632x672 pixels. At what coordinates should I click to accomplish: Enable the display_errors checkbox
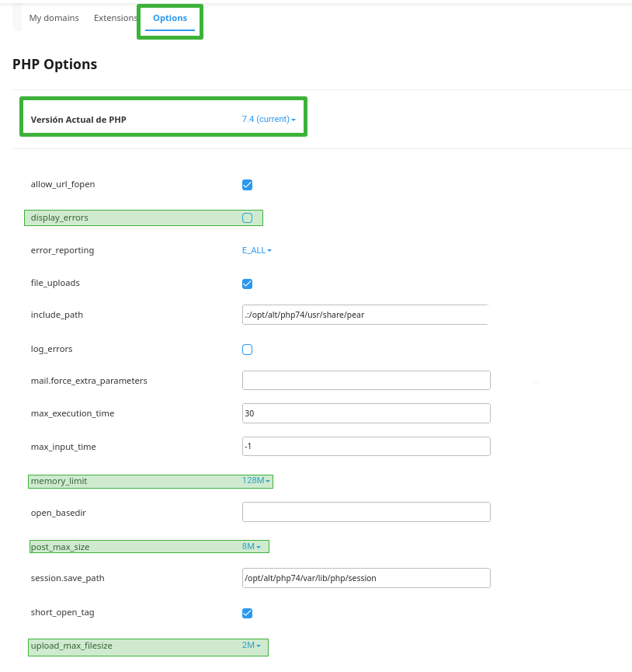click(247, 218)
